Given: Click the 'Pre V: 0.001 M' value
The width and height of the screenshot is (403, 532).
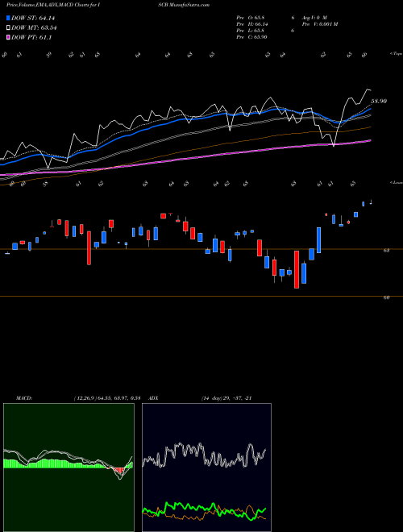Looking at the screenshot, I should [x=319, y=24].
